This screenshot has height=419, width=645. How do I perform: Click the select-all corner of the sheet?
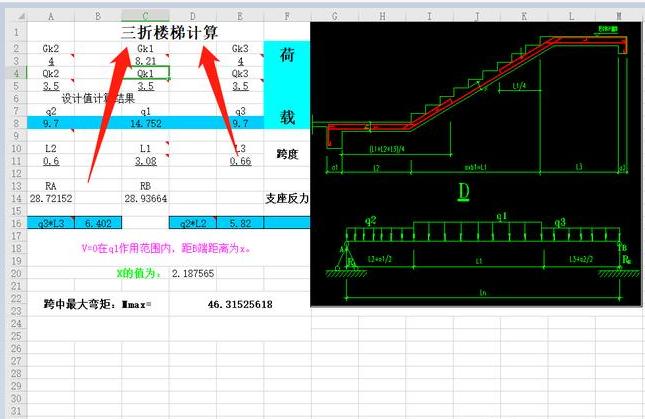pyautogui.click(x=16, y=16)
